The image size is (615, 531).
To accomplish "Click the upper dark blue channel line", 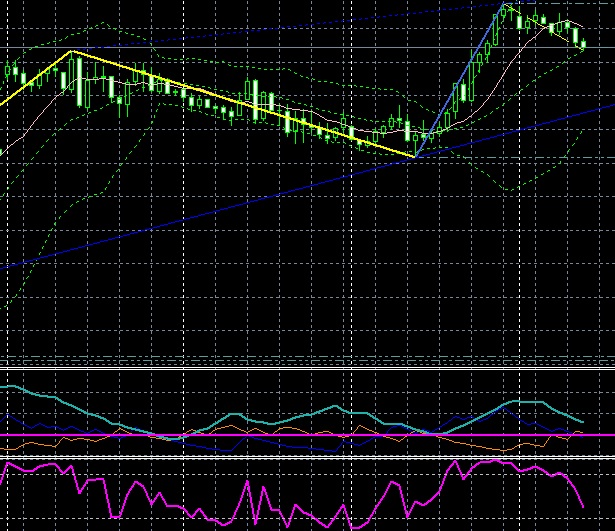I will [300, 27].
